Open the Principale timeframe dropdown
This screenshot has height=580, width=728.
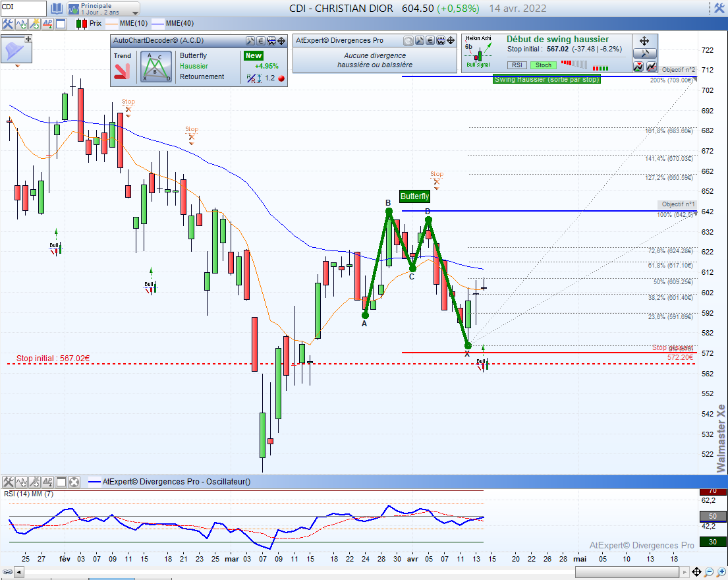103,9
